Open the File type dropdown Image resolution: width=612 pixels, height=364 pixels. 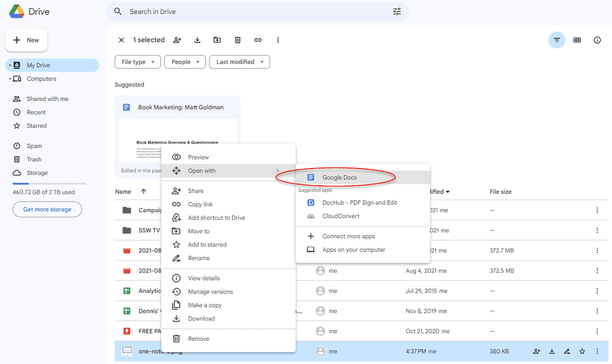(x=138, y=62)
